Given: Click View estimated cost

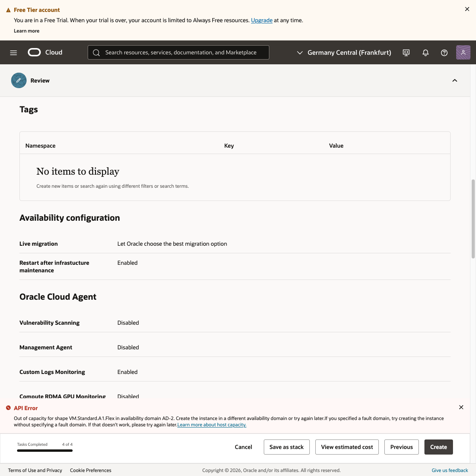Looking at the screenshot, I should (347, 447).
